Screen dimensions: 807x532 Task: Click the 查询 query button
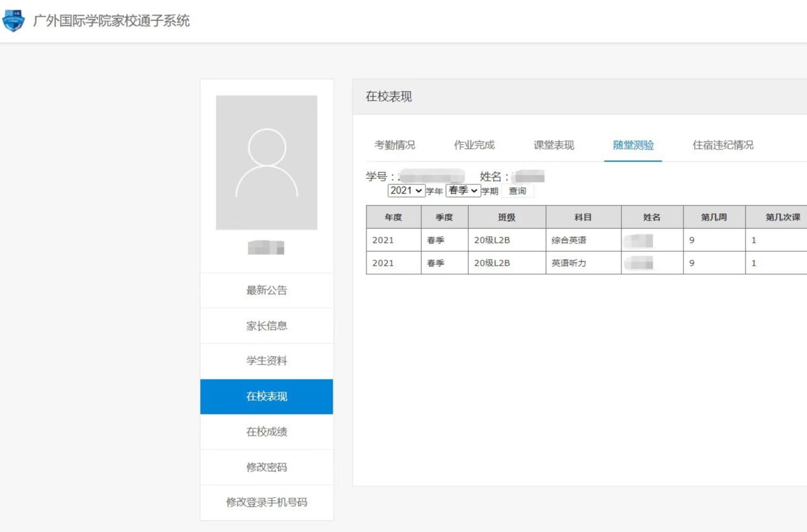[x=517, y=190]
